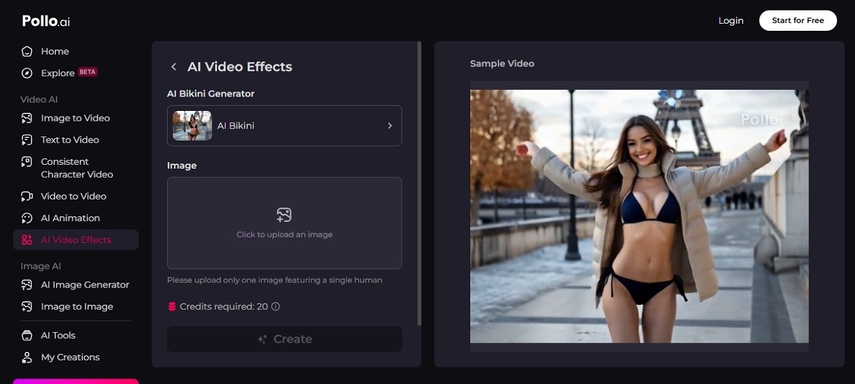Select Image to Video in sidebar
Screen dimensions: 855x384
(76, 118)
